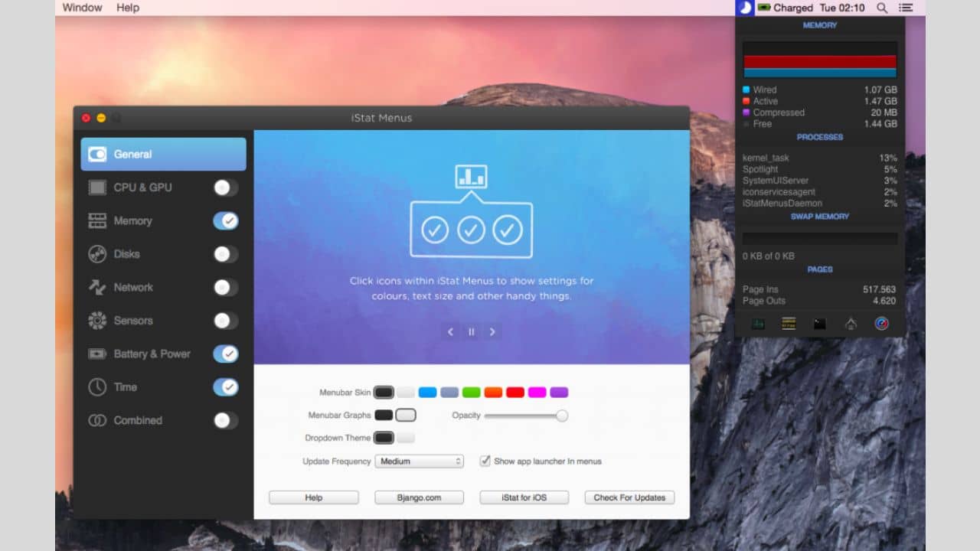Screen dimensions: 980x551
Task: Pick the light Dropdown Theme swatch
Action: 406,439
